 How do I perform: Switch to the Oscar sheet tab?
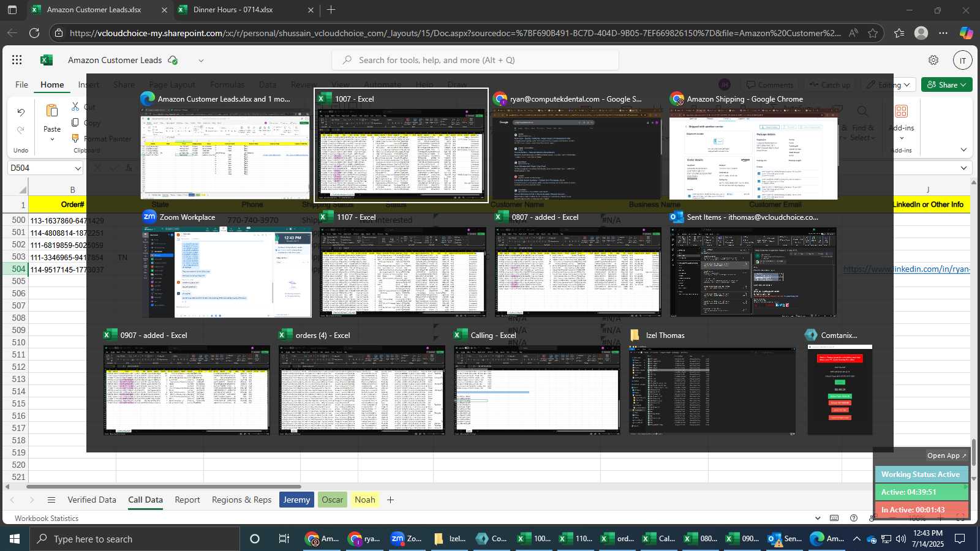333,500
